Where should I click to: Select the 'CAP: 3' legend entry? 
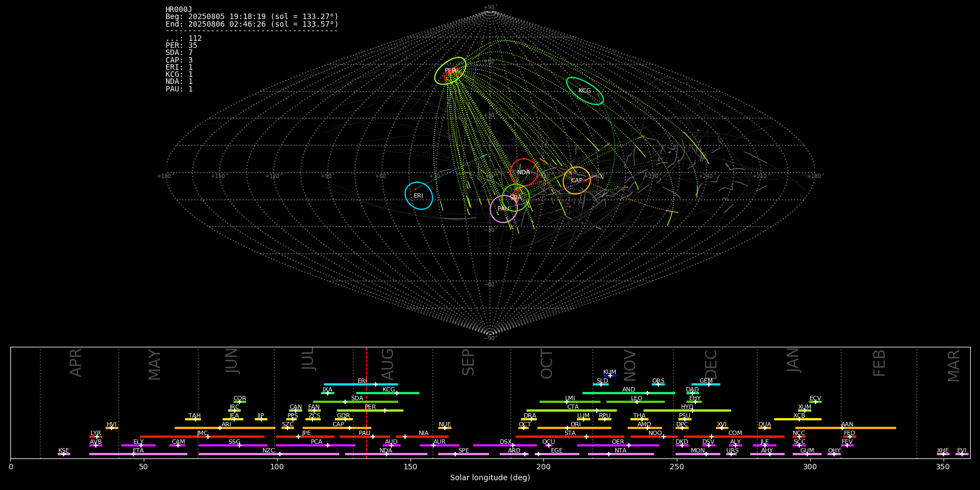pos(179,60)
